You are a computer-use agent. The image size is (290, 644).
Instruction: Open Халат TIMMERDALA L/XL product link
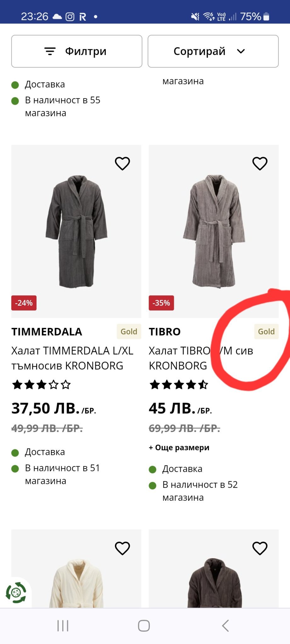pos(72,358)
